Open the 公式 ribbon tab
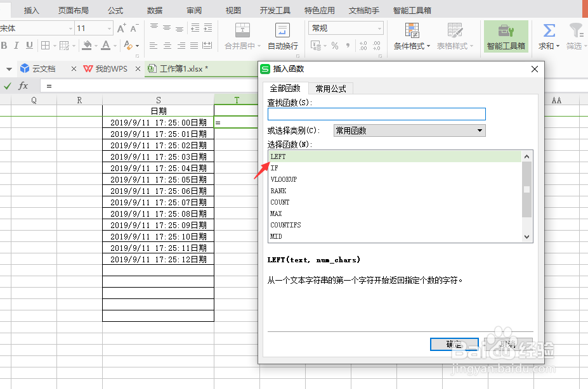 [x=115, y=11]
